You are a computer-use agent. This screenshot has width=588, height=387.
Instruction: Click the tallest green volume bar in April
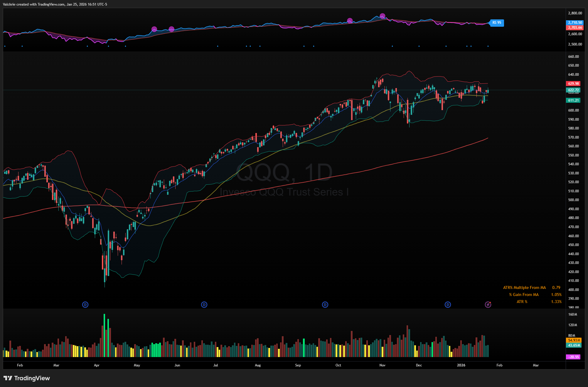(x=104, y=335)
